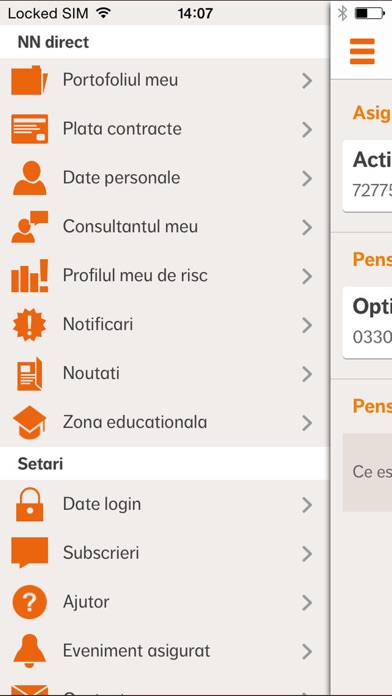Select the Noutati menu item
392x696 pixels.
164,373
